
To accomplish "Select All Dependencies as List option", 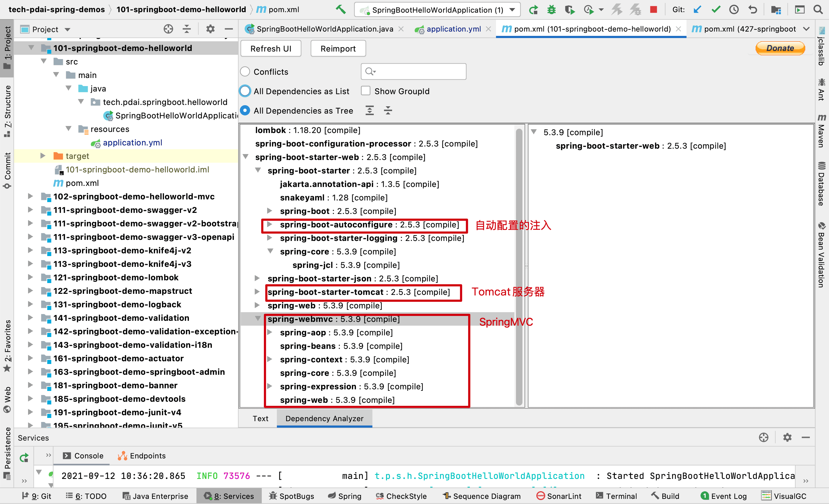I will tap(245, 91).
